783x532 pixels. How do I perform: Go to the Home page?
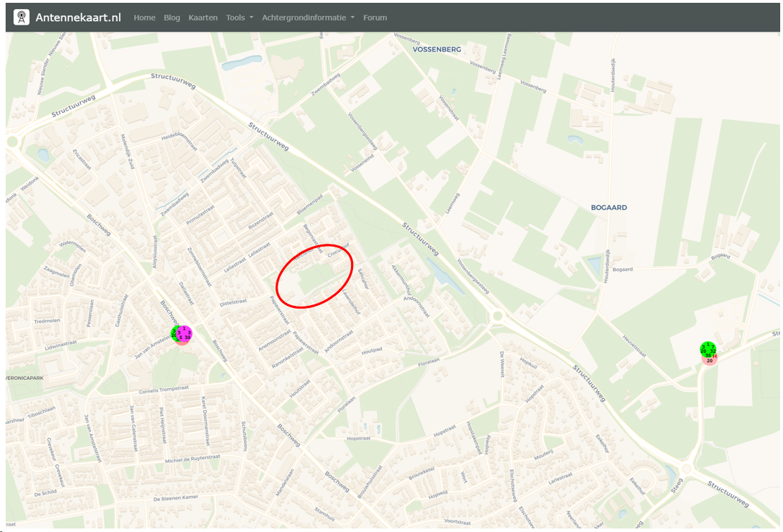pyautogui.click(x=144, y=18)
